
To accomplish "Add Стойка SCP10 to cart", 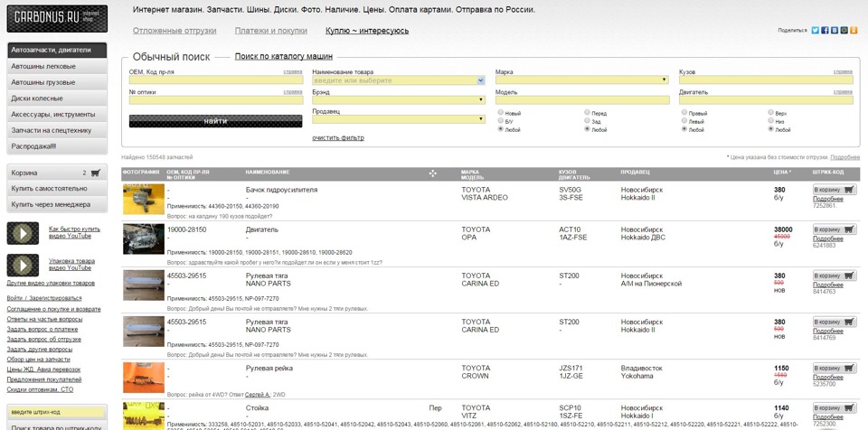I will [x=835, y=407].
